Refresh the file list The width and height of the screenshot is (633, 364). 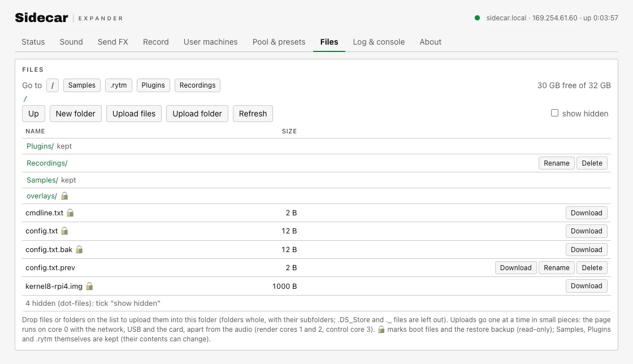click(253, 114)
